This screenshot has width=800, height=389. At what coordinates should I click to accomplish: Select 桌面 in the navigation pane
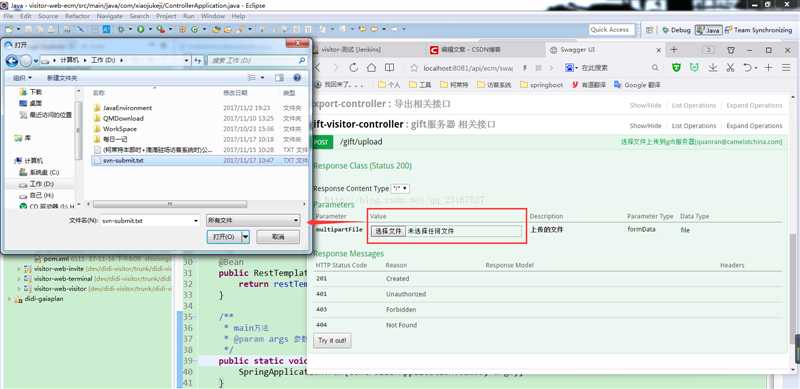click(x=31, y=103)
